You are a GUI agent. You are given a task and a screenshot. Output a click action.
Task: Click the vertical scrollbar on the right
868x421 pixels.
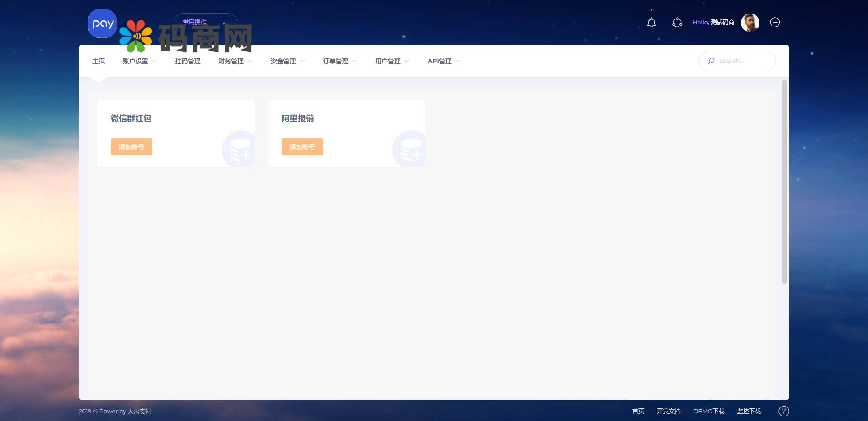[x=784, y=182]
